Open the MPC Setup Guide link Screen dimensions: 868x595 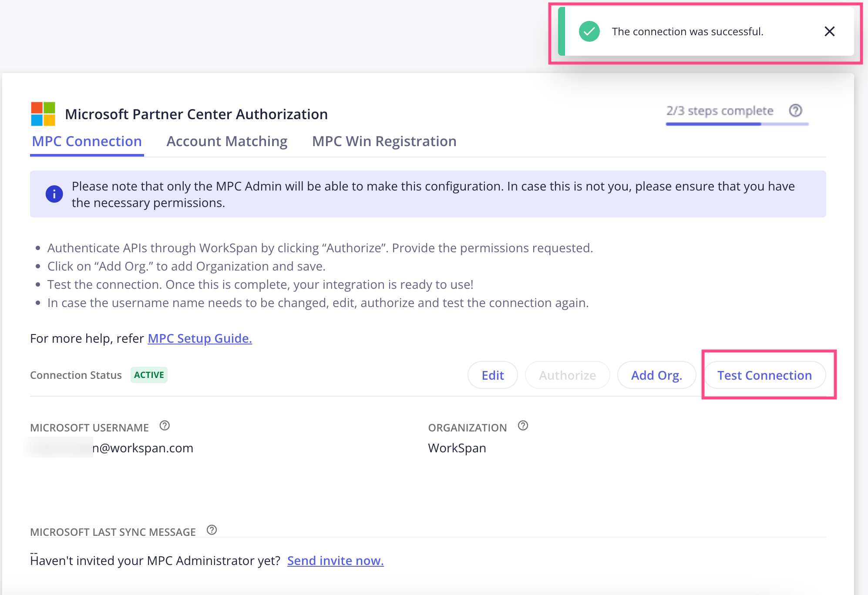point(200,338)
